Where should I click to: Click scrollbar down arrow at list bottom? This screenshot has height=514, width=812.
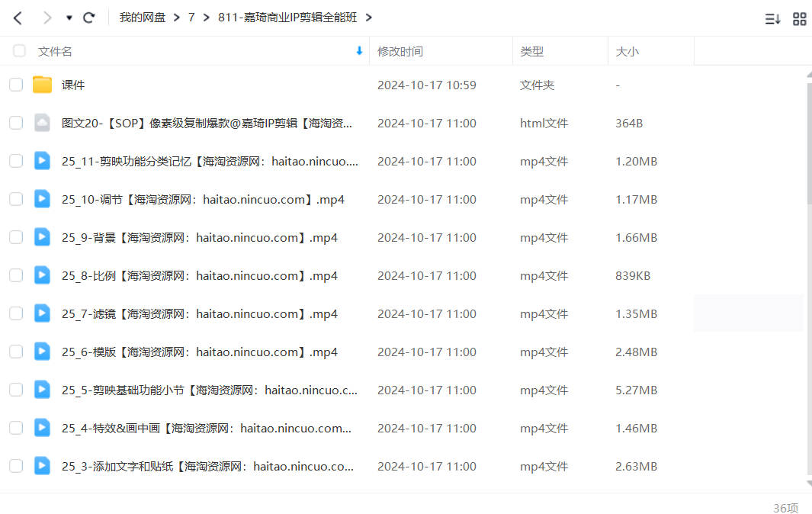click(810, 483)
